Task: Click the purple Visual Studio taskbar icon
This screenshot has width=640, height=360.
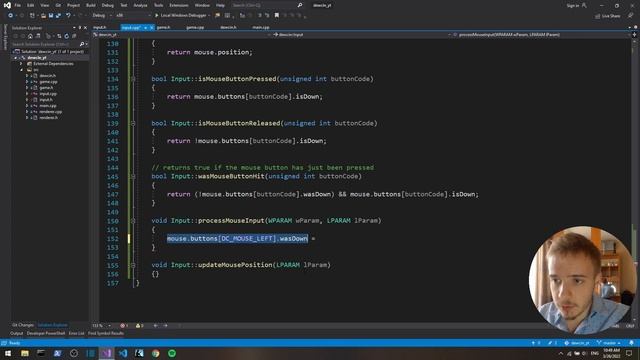Action: pyautogui.click(x=107, y=353)
